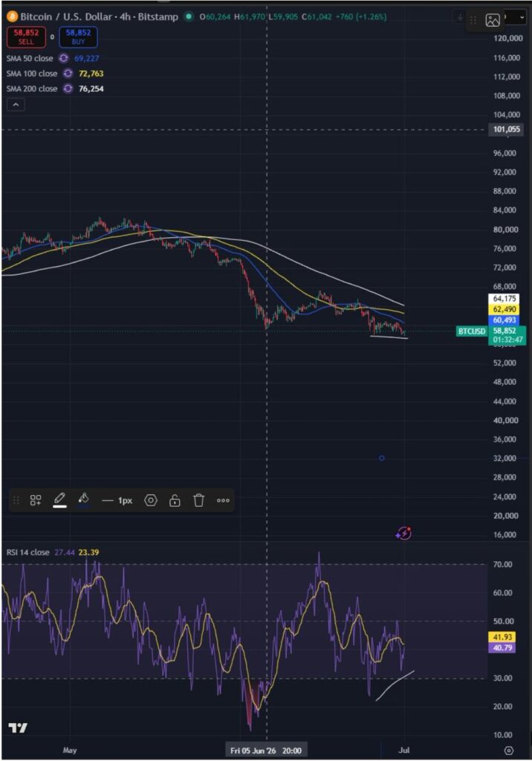Open the more options three-dot menu
The height and width of the screenshot is (761, 532).
(x=223, y=500)
